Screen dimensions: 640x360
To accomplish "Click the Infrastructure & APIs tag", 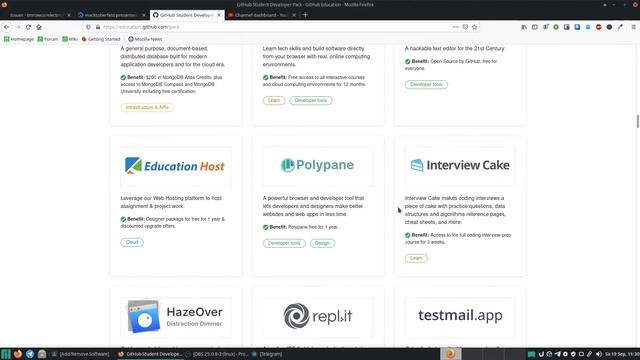I will click(x=147, y=107).
